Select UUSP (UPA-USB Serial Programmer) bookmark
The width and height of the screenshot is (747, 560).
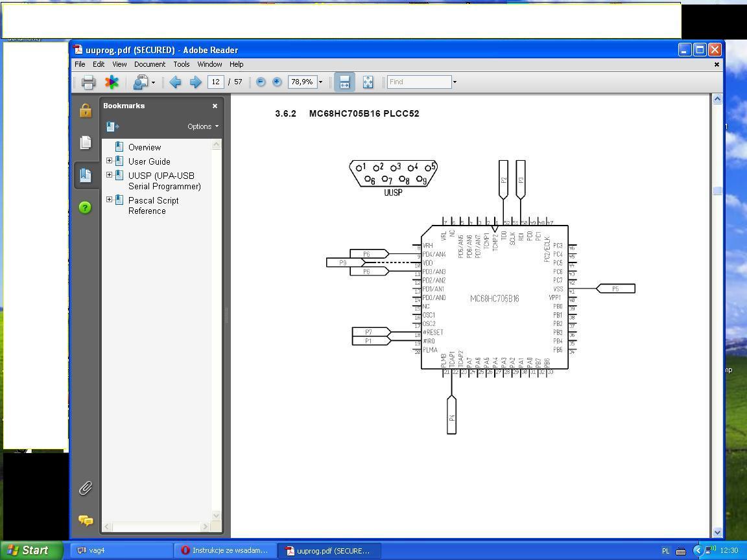(164, 181)
